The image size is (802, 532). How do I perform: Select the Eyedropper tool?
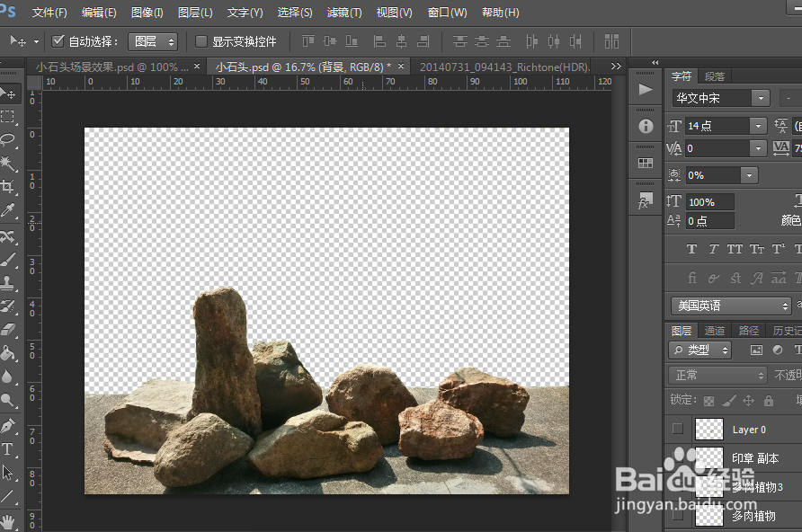(8, 209)
